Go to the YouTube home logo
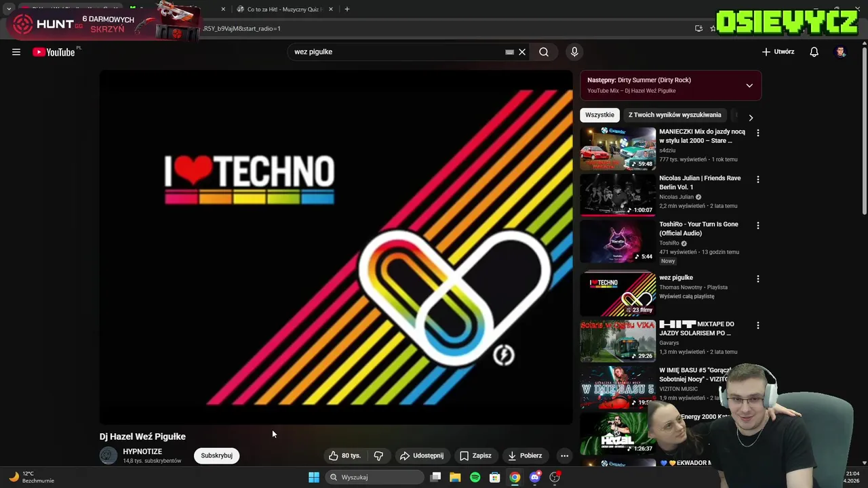 [x=54, y=52]
